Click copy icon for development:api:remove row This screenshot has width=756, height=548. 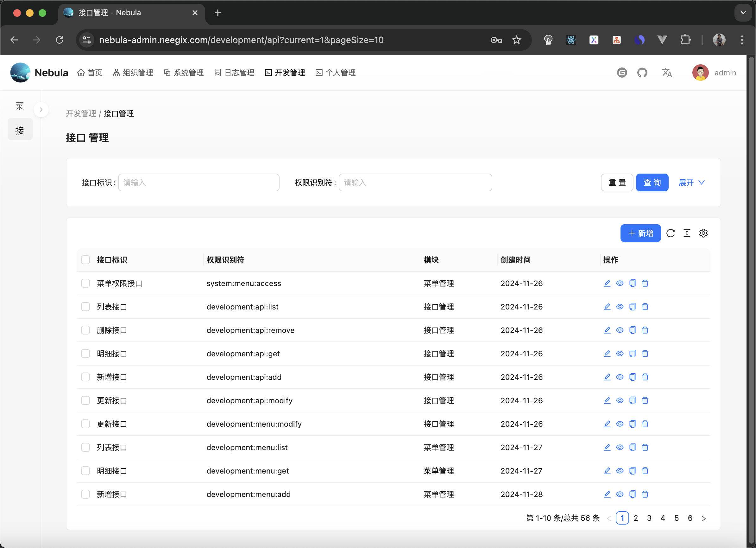pos(632,330)
